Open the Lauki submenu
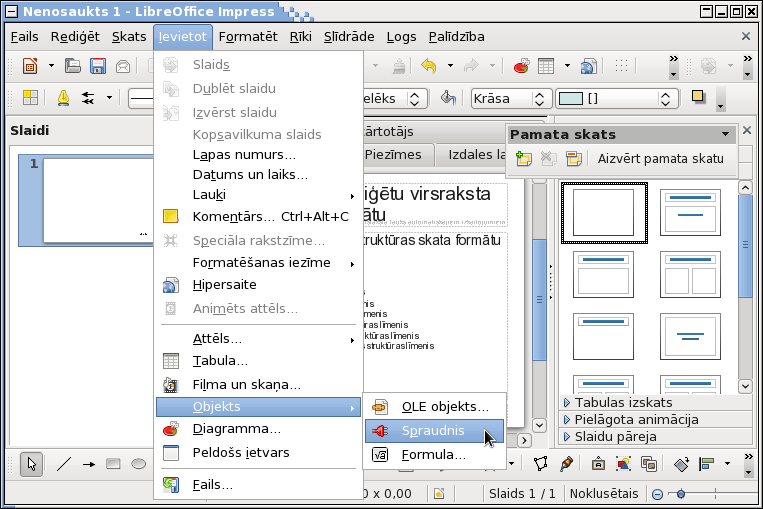The width and height of the screenshot is (763, 509). 258,195
